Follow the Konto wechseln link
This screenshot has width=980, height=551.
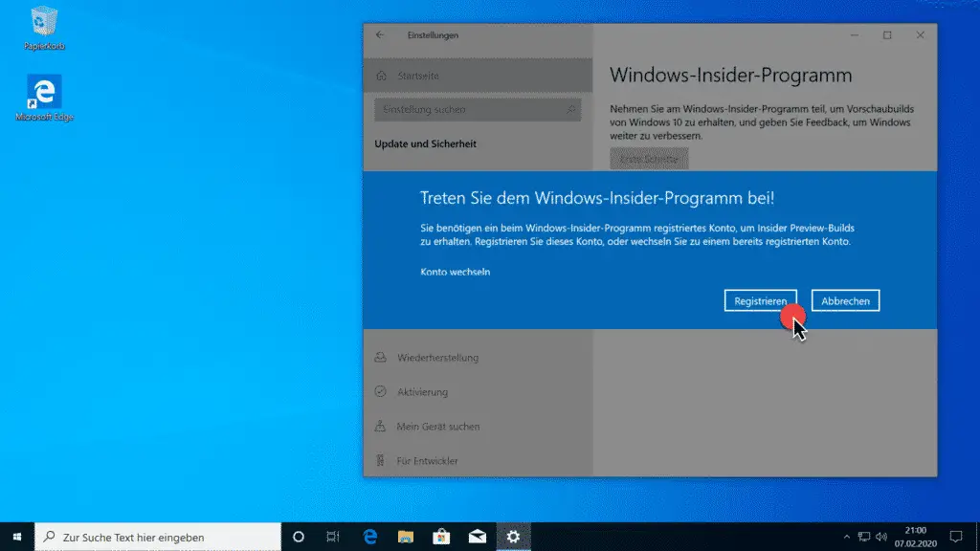pos(455,272)
